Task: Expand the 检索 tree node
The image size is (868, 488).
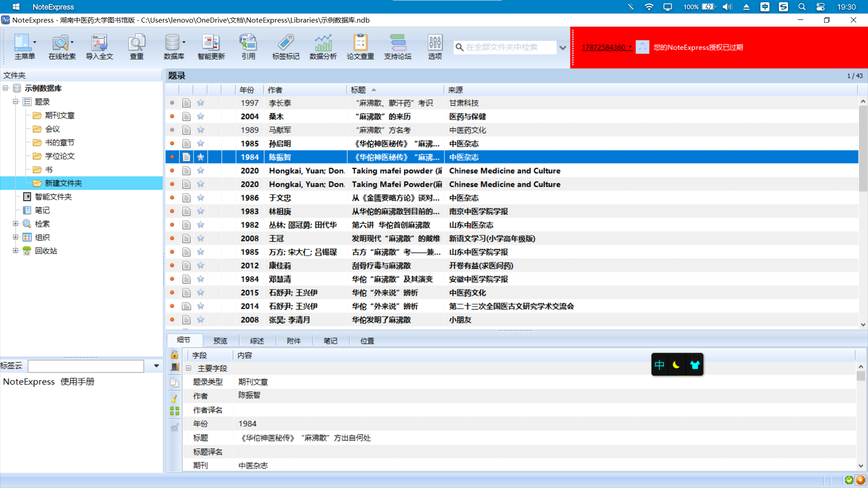Action: tap(15, 224)
